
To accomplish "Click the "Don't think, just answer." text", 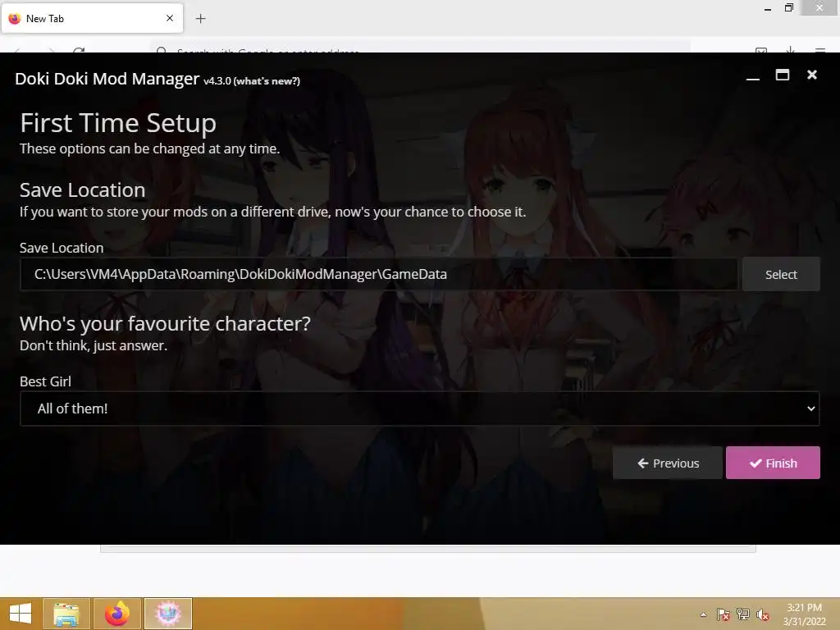I will tap(94, 345).
